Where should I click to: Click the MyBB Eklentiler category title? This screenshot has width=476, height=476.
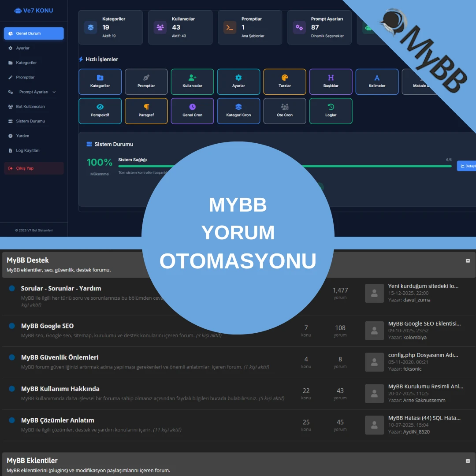coord(32,461)
